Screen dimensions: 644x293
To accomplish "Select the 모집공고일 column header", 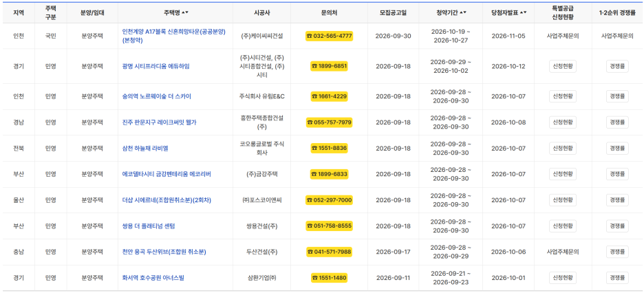I will coord(393,12).
